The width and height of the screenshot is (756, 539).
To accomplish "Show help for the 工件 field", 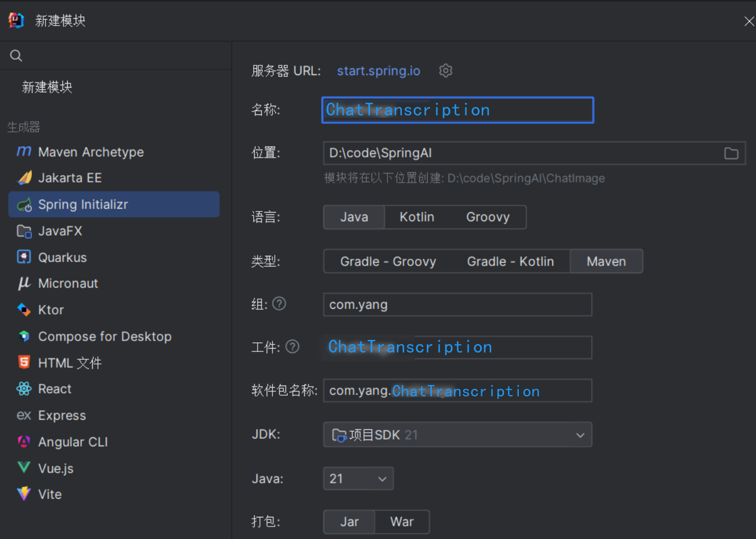I will pos(292,347).
